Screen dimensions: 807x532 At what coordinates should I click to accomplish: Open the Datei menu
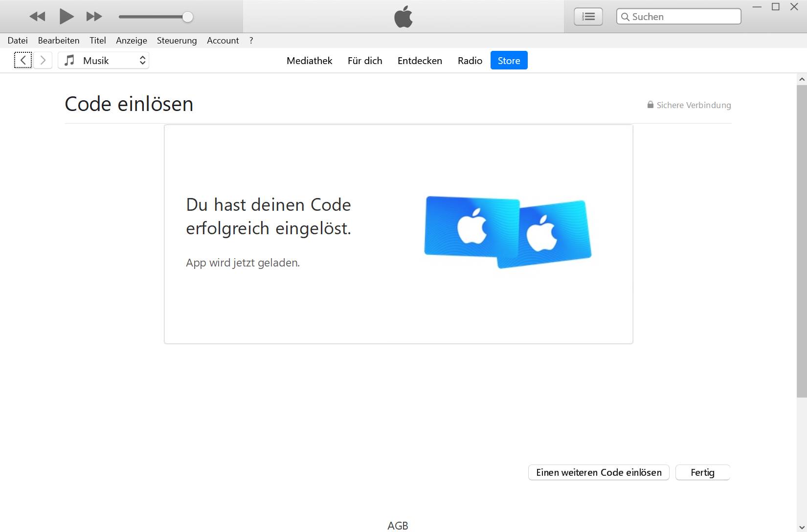tap(18, 41)
